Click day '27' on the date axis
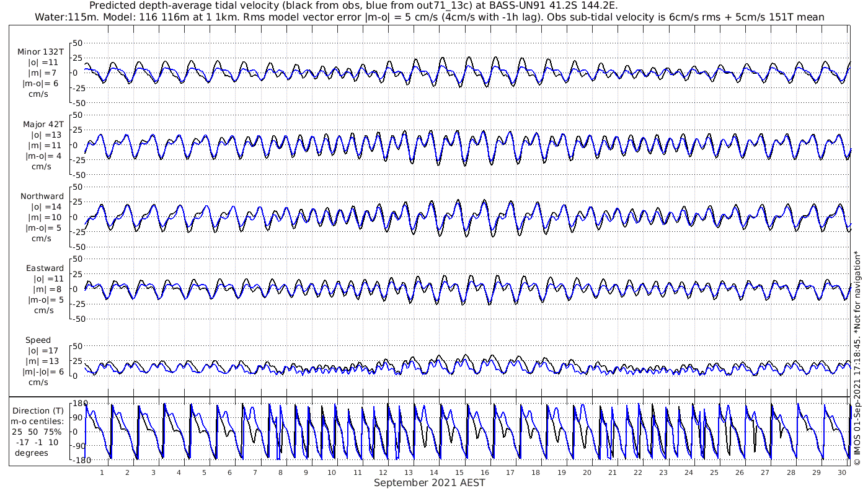The image size is (868, 496). coord(765,472)
